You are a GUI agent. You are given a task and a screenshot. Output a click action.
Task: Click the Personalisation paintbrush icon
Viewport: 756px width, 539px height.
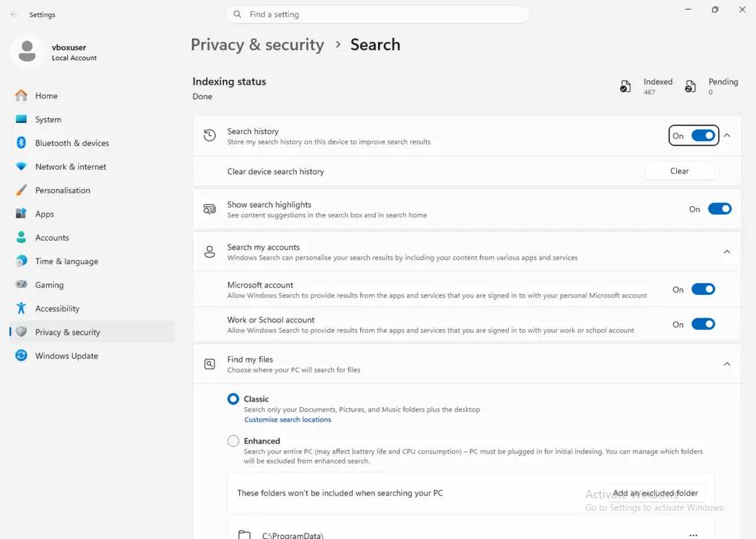coord(21,190)
